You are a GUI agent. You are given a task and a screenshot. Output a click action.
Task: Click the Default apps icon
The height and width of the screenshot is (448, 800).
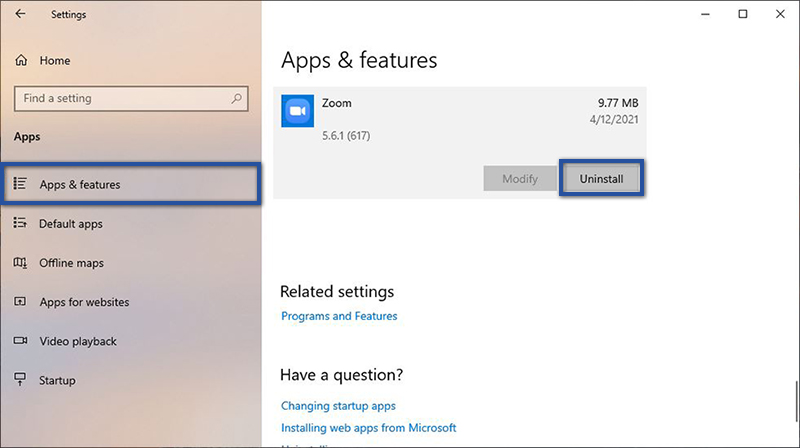[x=20, y=224]
